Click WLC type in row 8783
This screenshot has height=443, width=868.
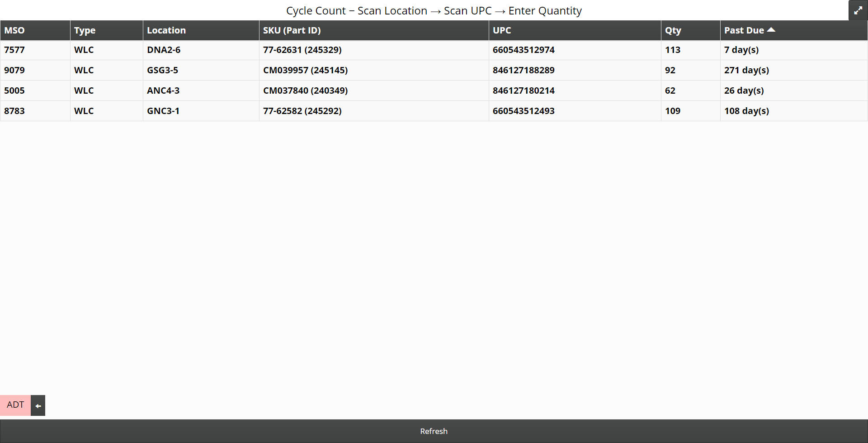point(107,111)
